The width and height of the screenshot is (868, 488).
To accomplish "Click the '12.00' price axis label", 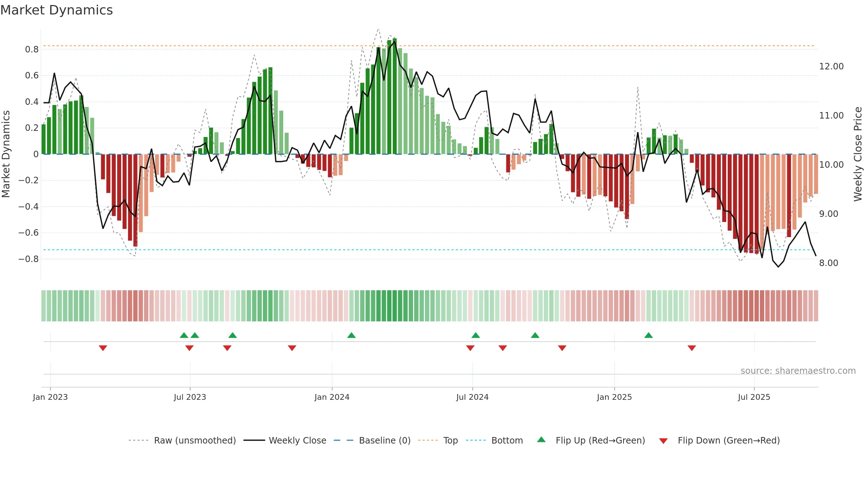I will (x=831, y=67).
